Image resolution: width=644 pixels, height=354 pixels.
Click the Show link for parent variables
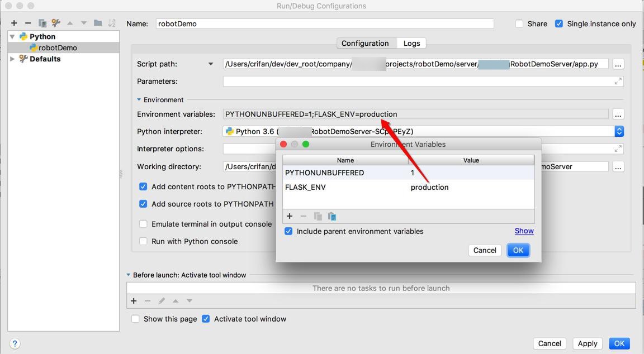(x=524, y=231)
